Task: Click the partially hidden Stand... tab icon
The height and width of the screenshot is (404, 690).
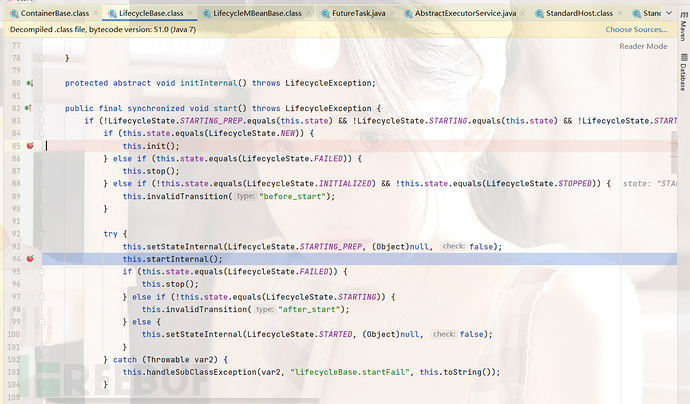Action: [x=636, y=14]
